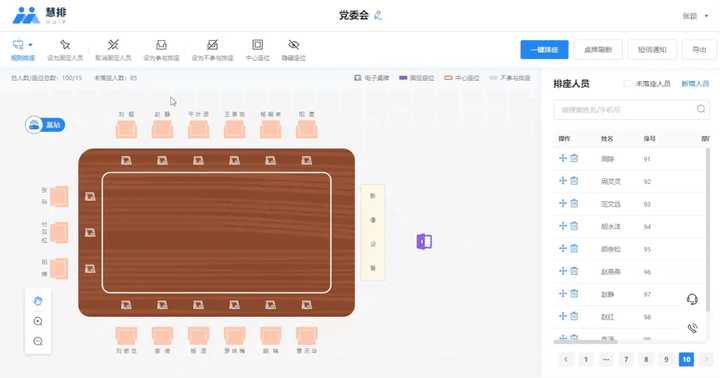720x378 pixels.
Task: Click the export button
Action: pyautogui.click(x=699, y=50)
